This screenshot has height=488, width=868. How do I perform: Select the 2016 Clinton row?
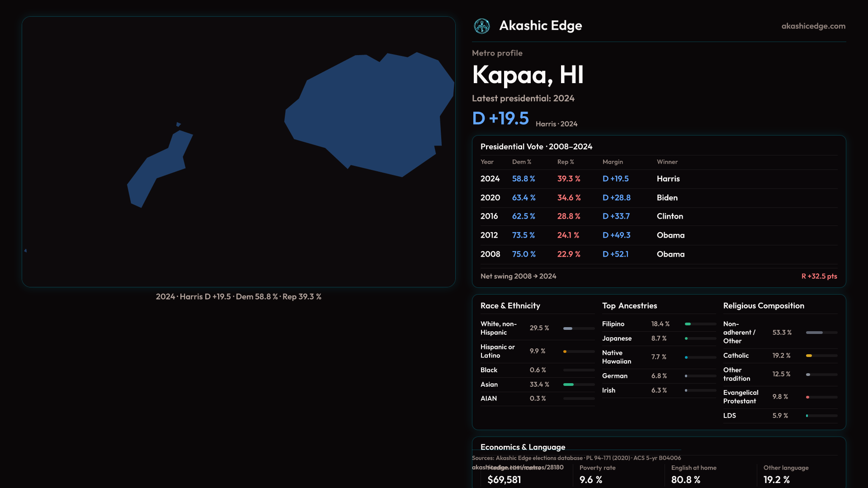click(658, 216)
